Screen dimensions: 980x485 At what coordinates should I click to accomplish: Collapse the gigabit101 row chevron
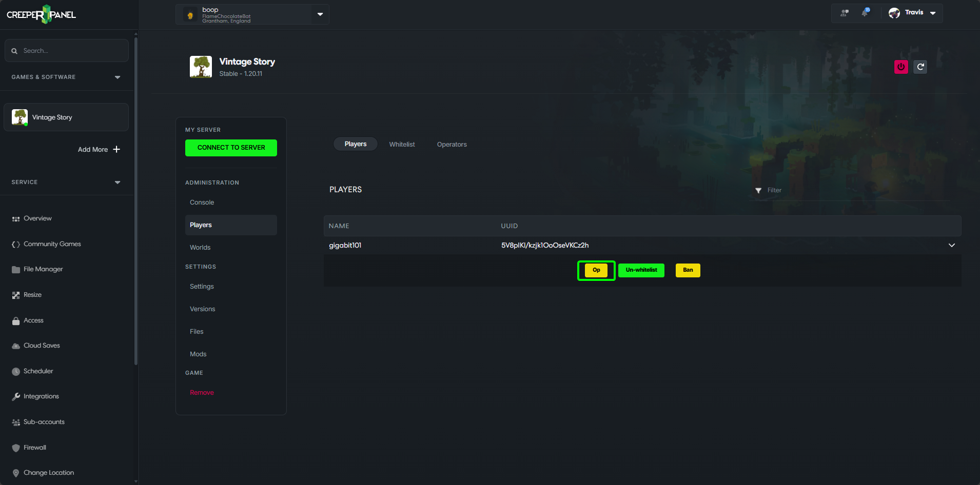click(952, 246)
